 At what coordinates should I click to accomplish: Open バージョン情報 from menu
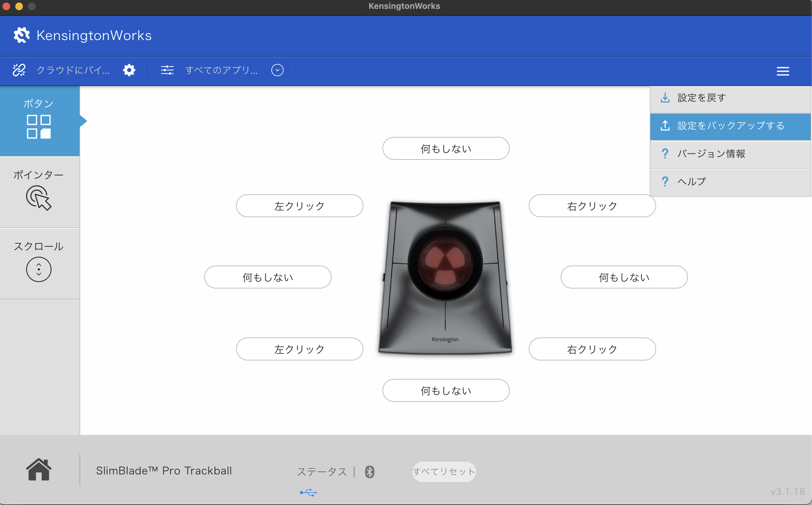(730, 154)
